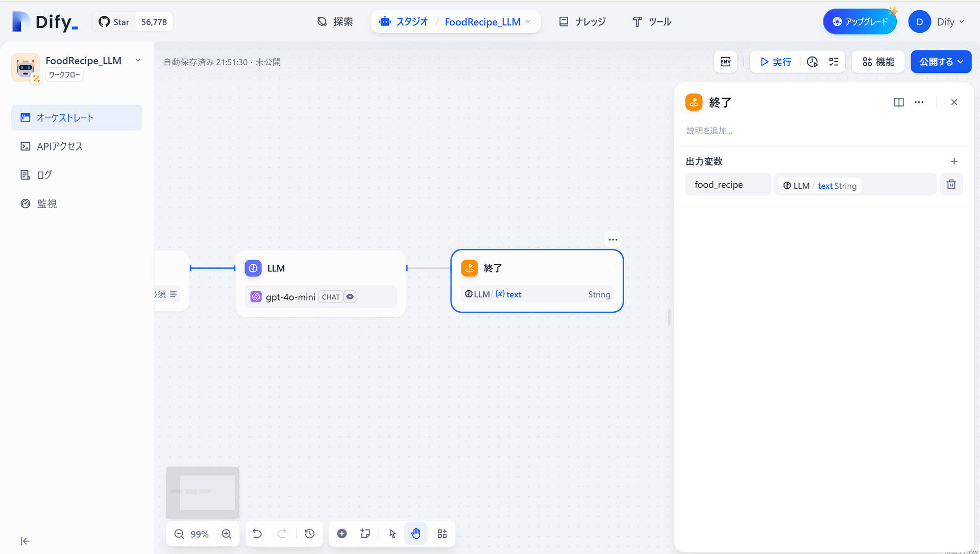980x554 pixels.
Task: Click the 実行 run button
Action: click(x=775, y=62)
